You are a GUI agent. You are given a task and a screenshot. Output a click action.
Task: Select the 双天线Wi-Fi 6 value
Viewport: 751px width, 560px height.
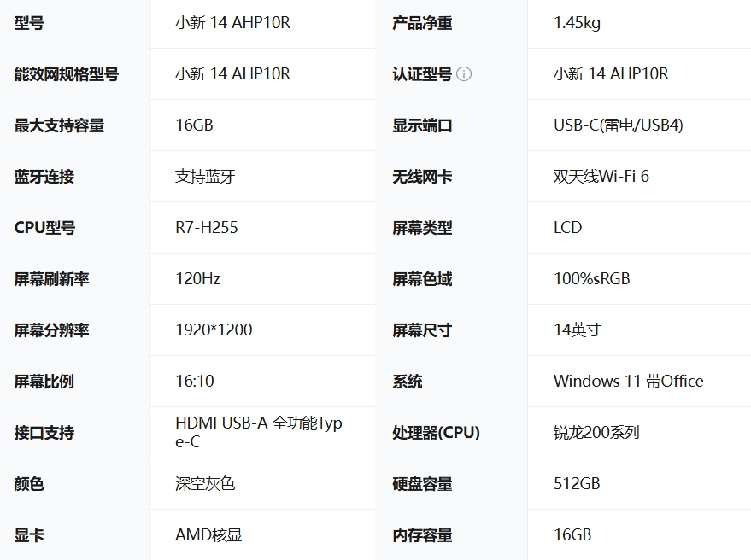tap(601, 177)
